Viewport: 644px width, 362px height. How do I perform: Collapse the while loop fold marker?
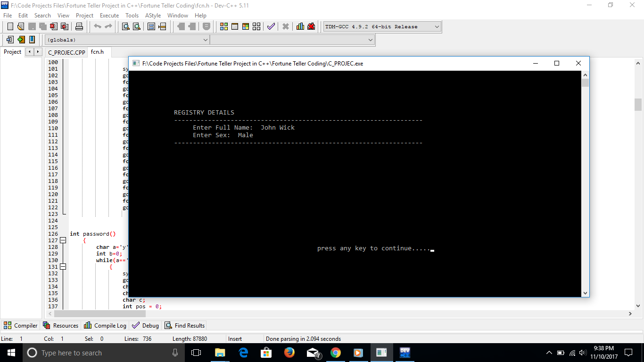pyautogui.click(x=63, y=266)
